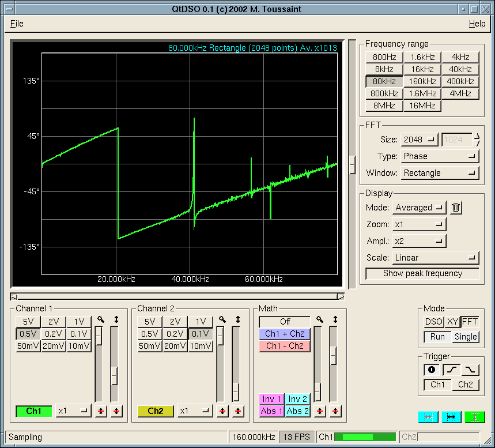495x448 pixels.
Task: Open the Help menu
Action: coord(477,24)
